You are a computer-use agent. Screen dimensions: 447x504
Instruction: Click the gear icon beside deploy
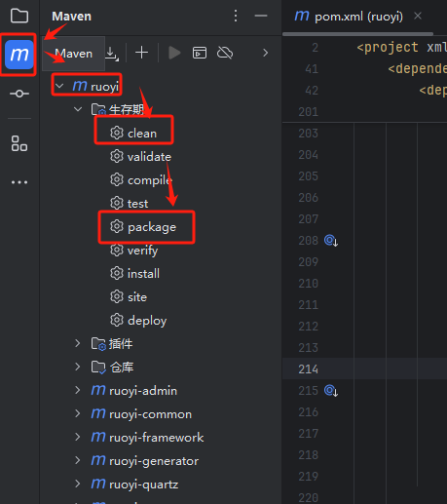117,320
